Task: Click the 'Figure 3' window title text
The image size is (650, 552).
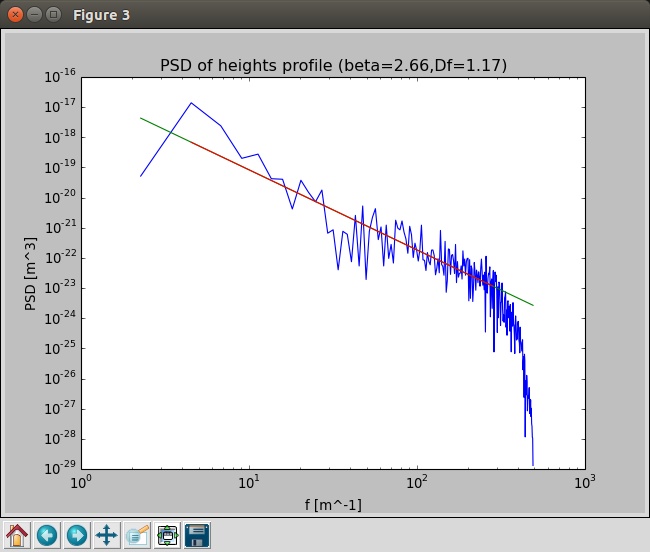Action: pos(101,15)
